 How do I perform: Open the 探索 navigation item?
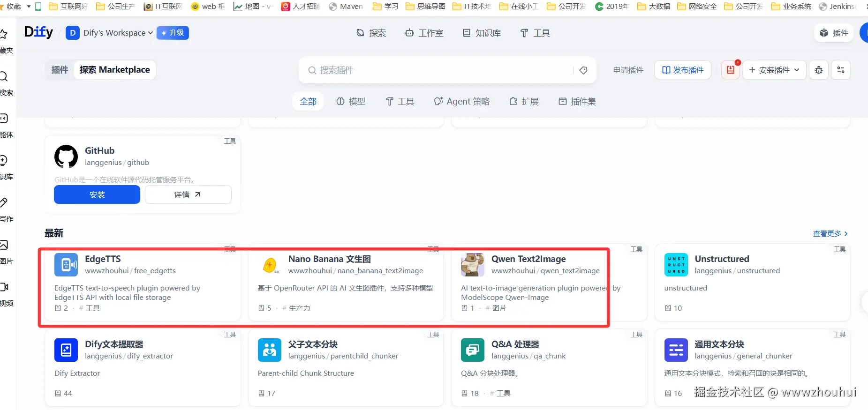tap(371, 33)
